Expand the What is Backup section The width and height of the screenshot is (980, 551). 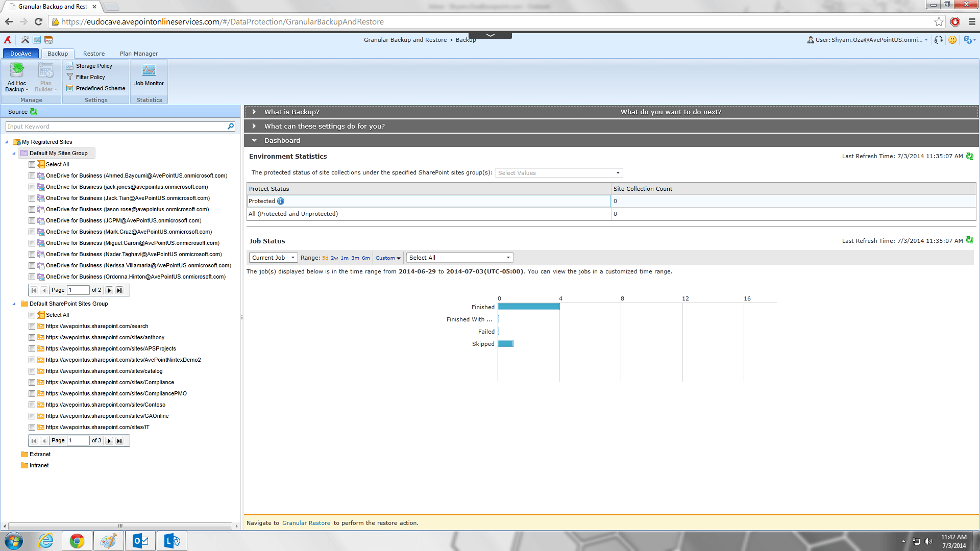[x=254, y=112]
